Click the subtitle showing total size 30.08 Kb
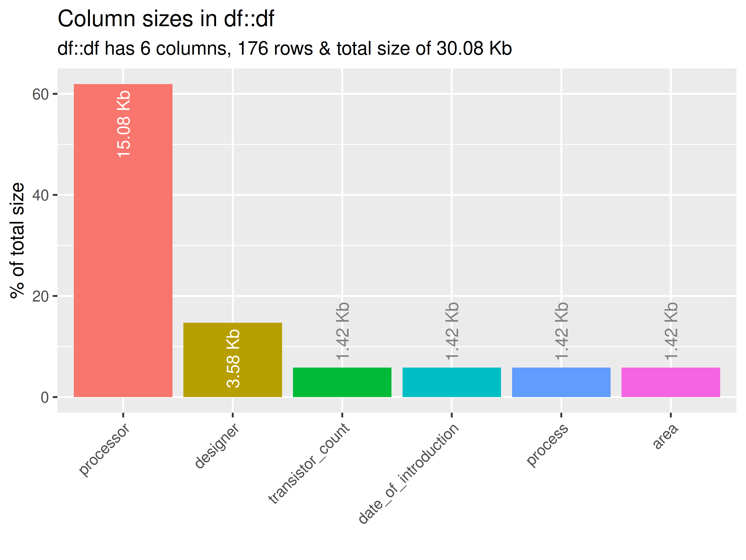This screenshot has width=746, height=560. click(x=285, y=48)
